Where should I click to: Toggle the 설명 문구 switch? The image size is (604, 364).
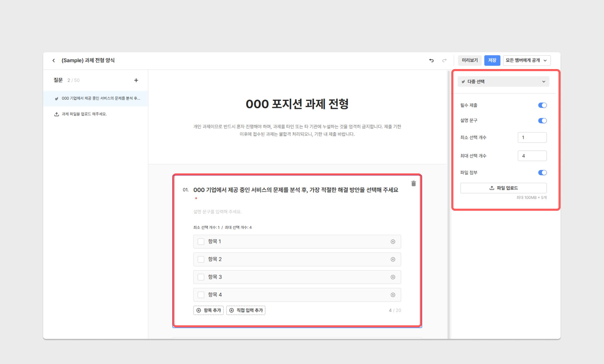pyautogui.click(x=542, y=121)
